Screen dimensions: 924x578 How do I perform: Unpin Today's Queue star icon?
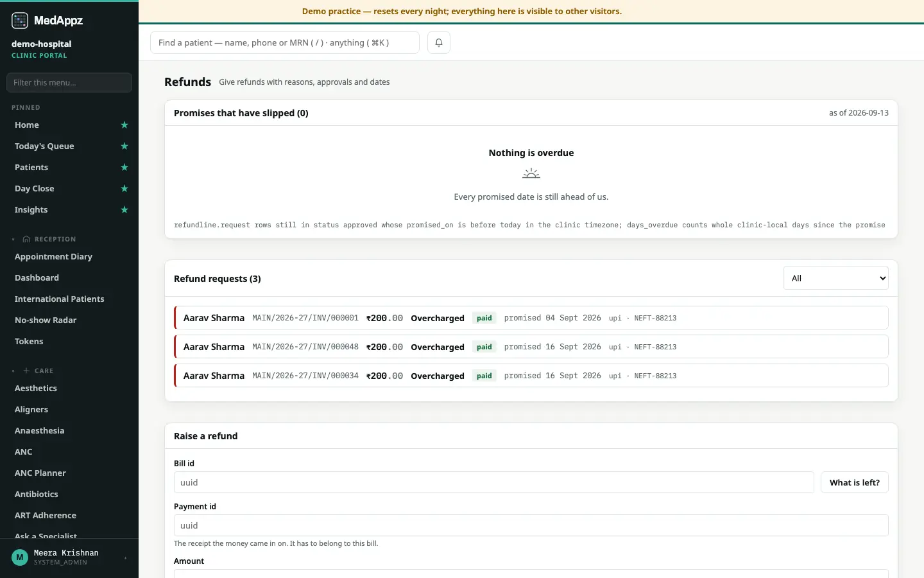124,146
